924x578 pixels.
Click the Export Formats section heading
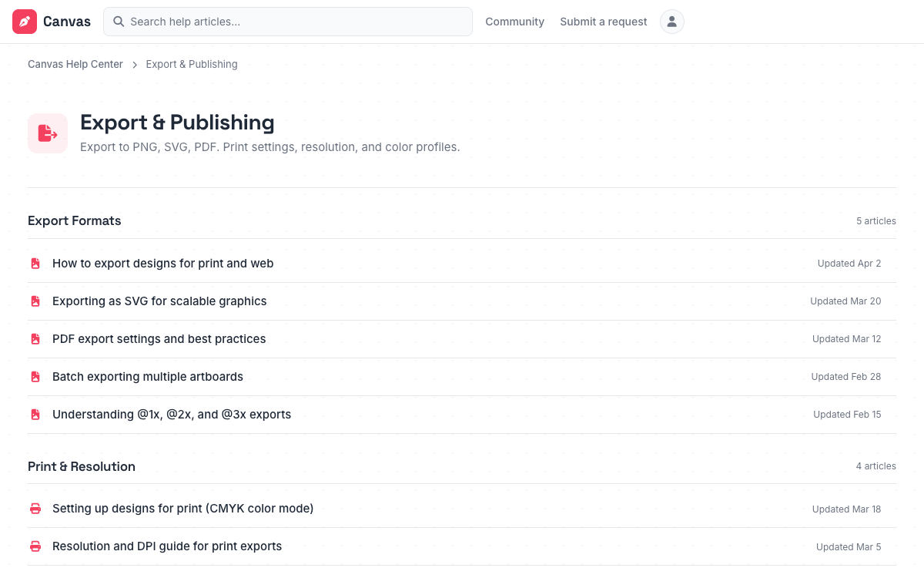click(x=75, y=221)
